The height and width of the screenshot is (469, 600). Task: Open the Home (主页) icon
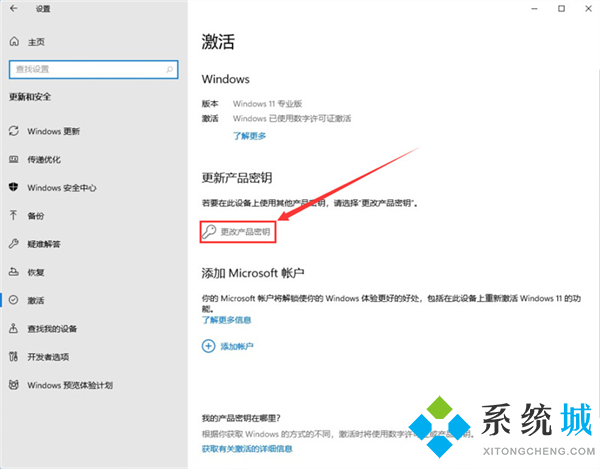tap(14, 41)
